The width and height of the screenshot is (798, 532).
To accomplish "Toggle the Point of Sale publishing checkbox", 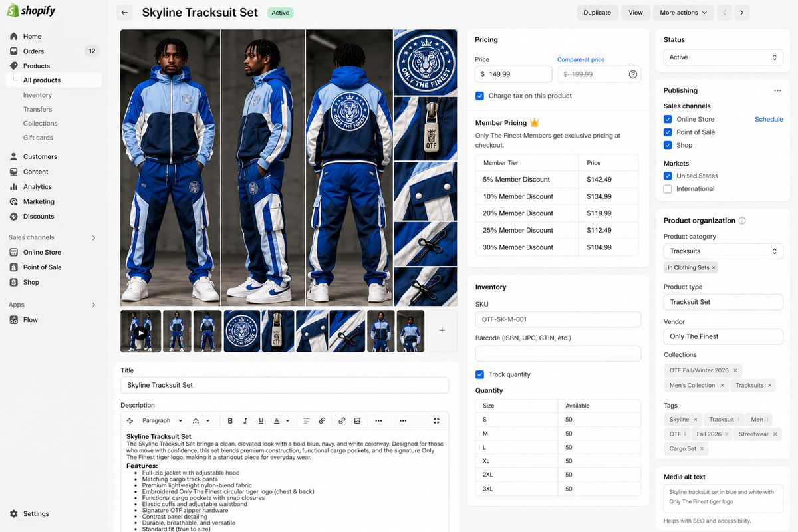I will click(x=668, y=132).
